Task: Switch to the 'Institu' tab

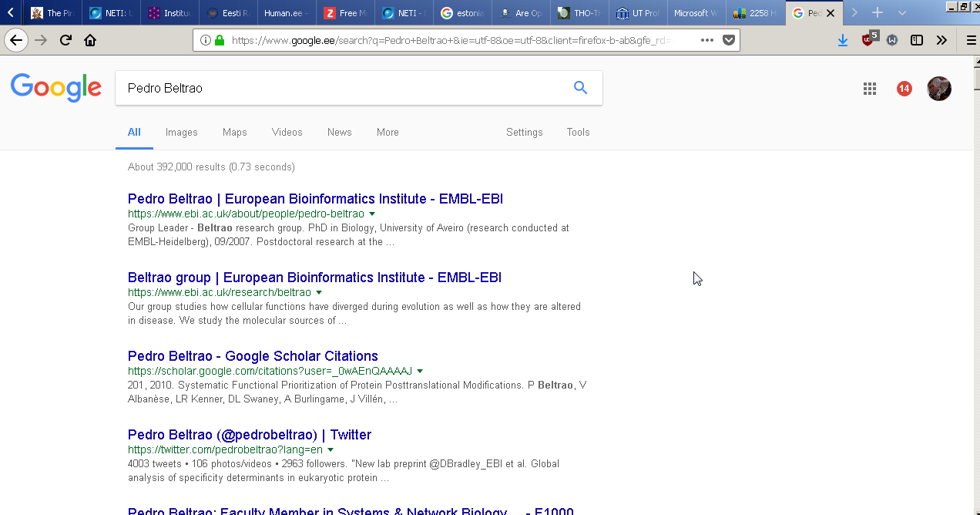Action: (169, 13)
